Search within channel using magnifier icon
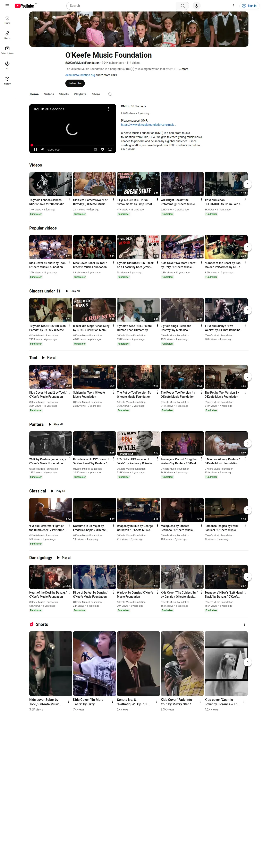Viewport: 263px width, 868px height. coord(110,94)
